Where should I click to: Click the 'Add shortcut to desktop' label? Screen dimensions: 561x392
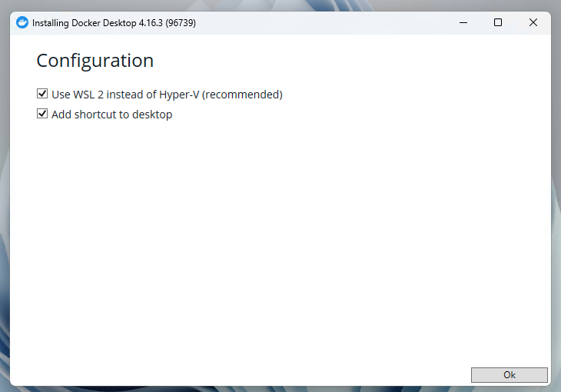click(x=112, y=115)
